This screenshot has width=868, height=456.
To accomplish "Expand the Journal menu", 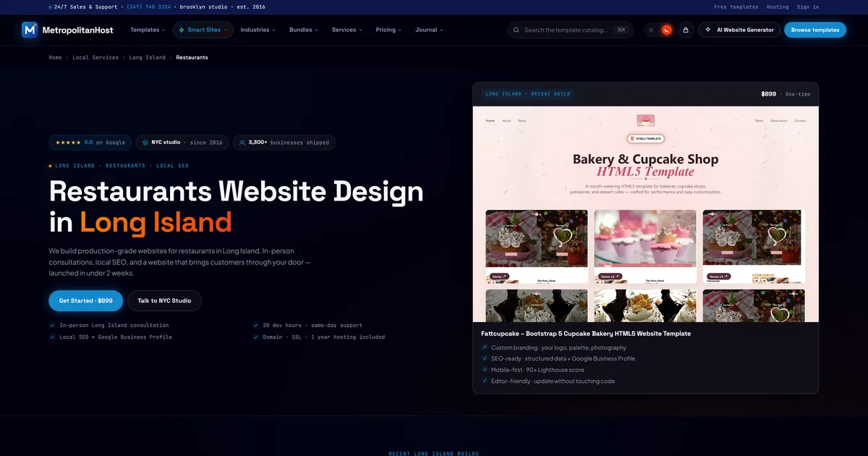I will point(429,30).
